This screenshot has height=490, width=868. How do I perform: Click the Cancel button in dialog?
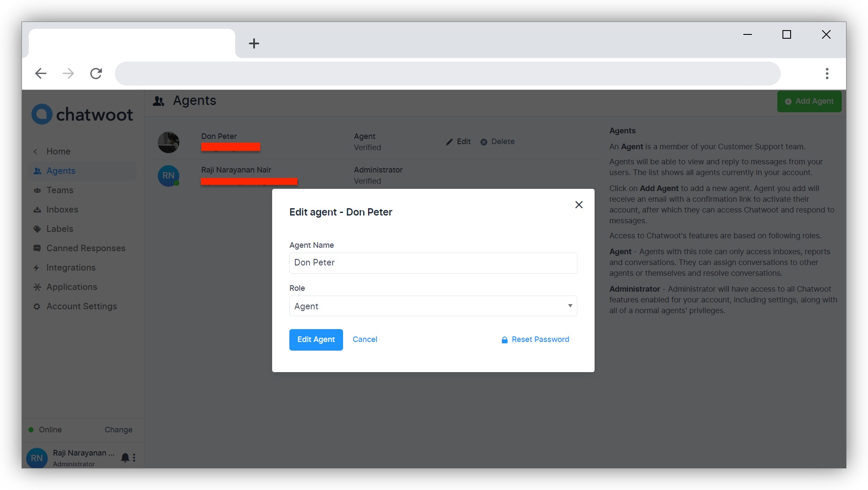click(365, 339)
